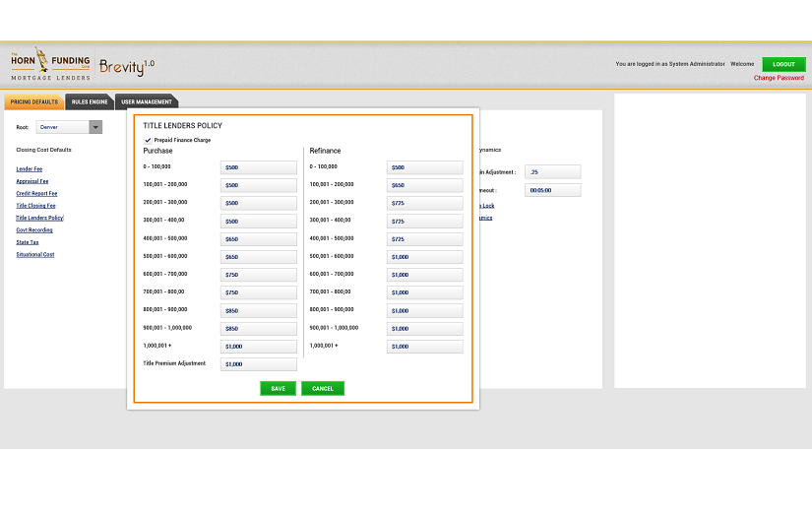Image resolution: width=812 pixels, height=517 pixels.
Task: Click Purchase 900,001 - 1,000,000 amount field
Action: 259,329
